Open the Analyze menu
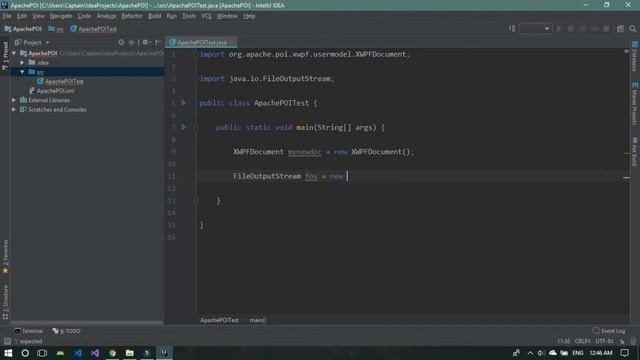The image size is (640, 360). tap(107, 16)
